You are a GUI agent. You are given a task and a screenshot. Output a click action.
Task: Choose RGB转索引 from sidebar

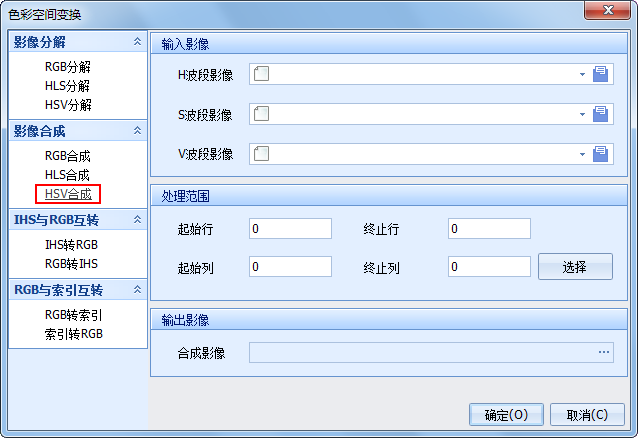(x=73, y=315)
